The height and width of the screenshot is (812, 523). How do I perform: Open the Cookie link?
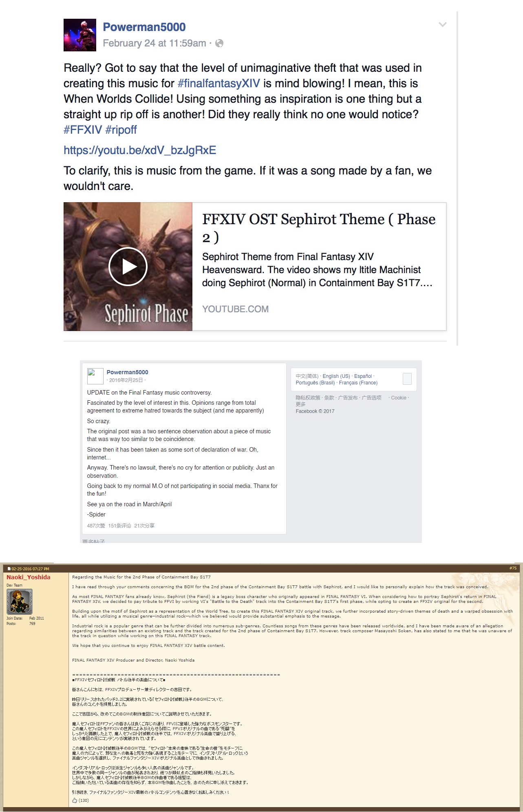click(399, 398)
